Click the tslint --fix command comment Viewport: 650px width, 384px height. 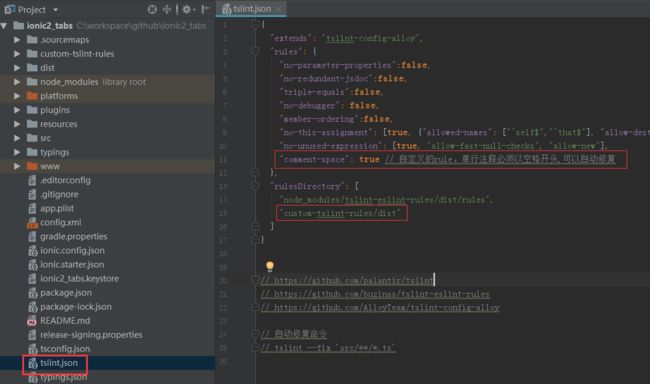[328, 348]
